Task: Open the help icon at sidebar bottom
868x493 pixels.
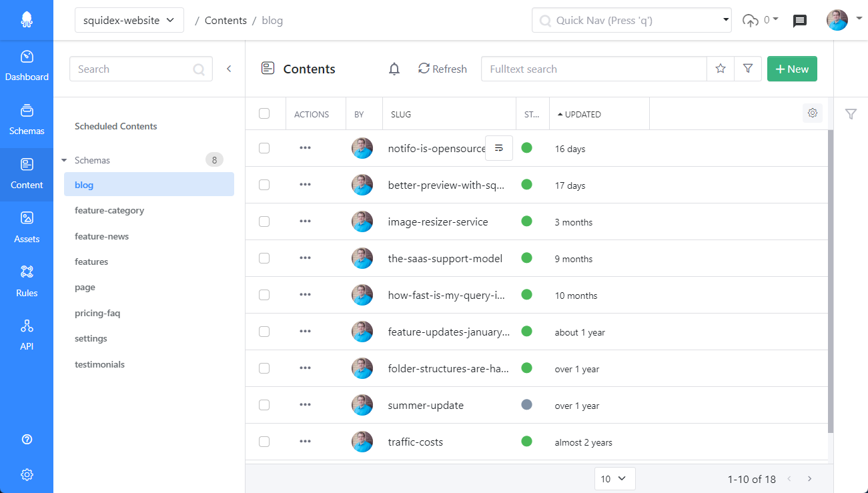Action: tap(27, 439)
